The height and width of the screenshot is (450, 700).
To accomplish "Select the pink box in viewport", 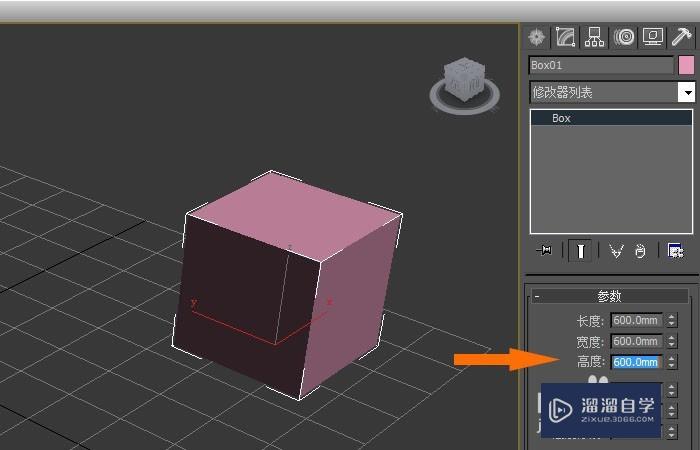I will click(x=288, y=286).
